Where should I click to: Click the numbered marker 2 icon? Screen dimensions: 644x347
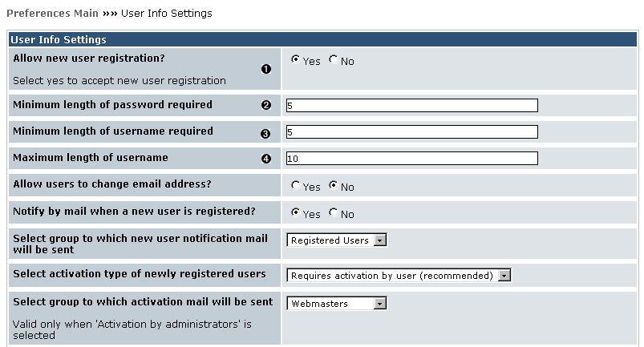pos(267,106)
